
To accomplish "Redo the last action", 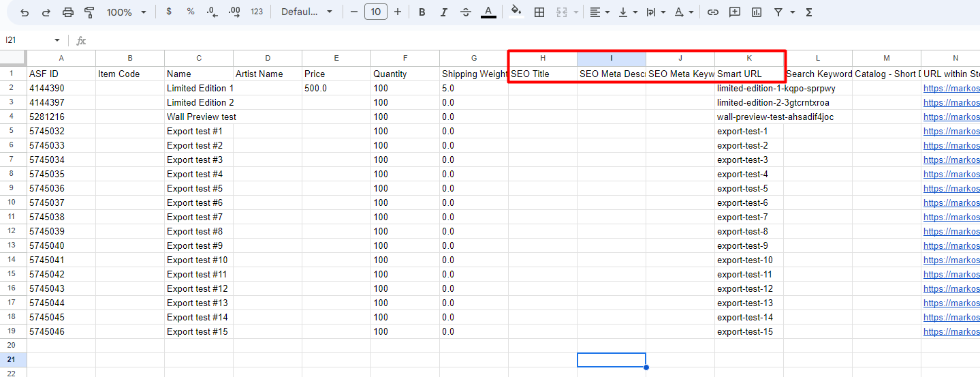I will click(x=46, y=12).
